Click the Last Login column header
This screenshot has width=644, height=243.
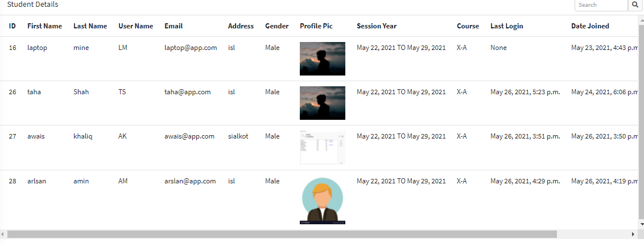(x=506, y=26)
